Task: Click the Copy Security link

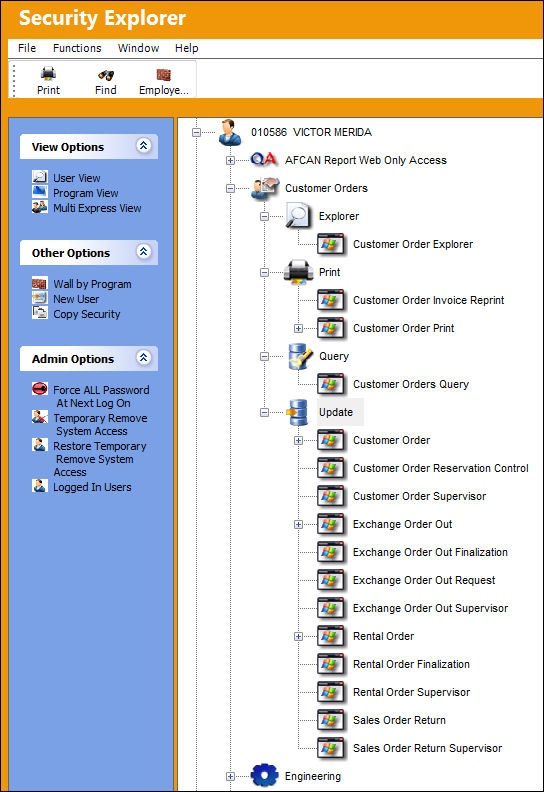Action: click(x=87, y=314)
